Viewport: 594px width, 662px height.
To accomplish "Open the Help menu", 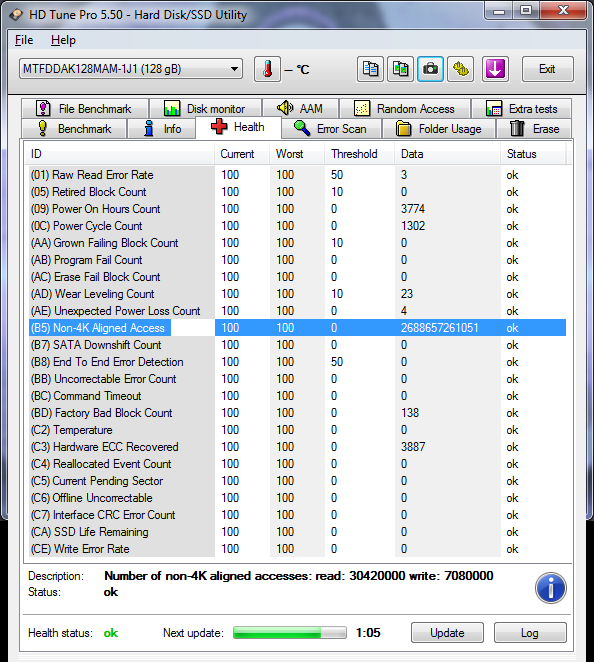I will pyautogui.click(x=63, y=40).
